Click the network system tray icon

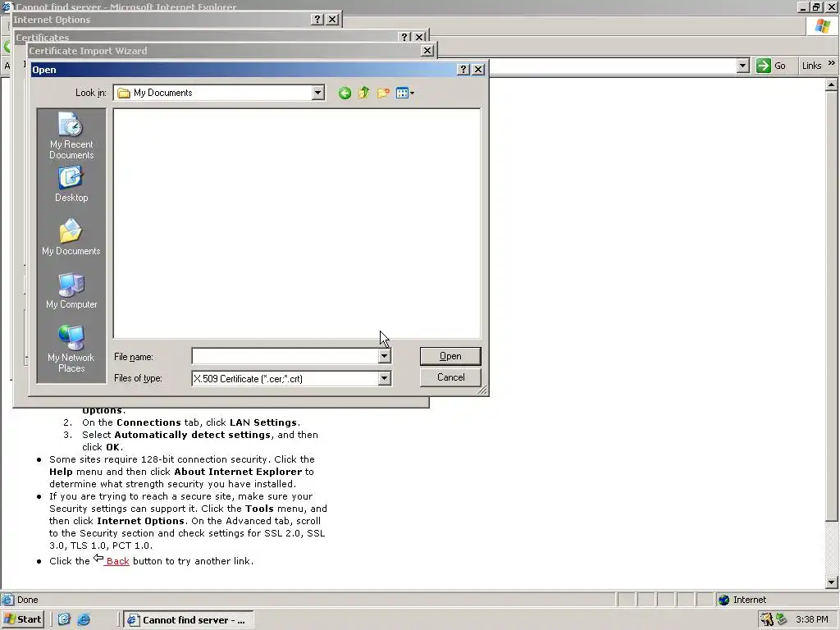(x=782, y=619)
